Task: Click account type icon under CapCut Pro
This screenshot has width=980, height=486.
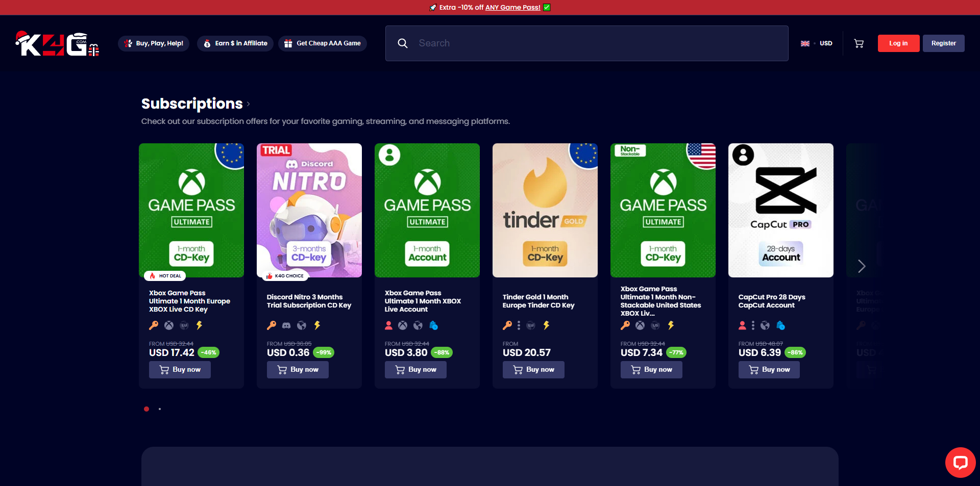Action: coord(742,325)
